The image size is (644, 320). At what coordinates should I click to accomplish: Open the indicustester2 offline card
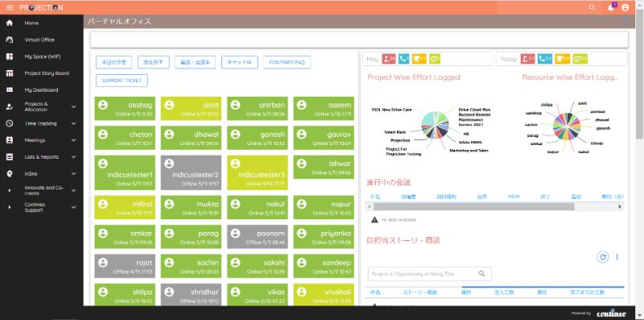[191, 172]
